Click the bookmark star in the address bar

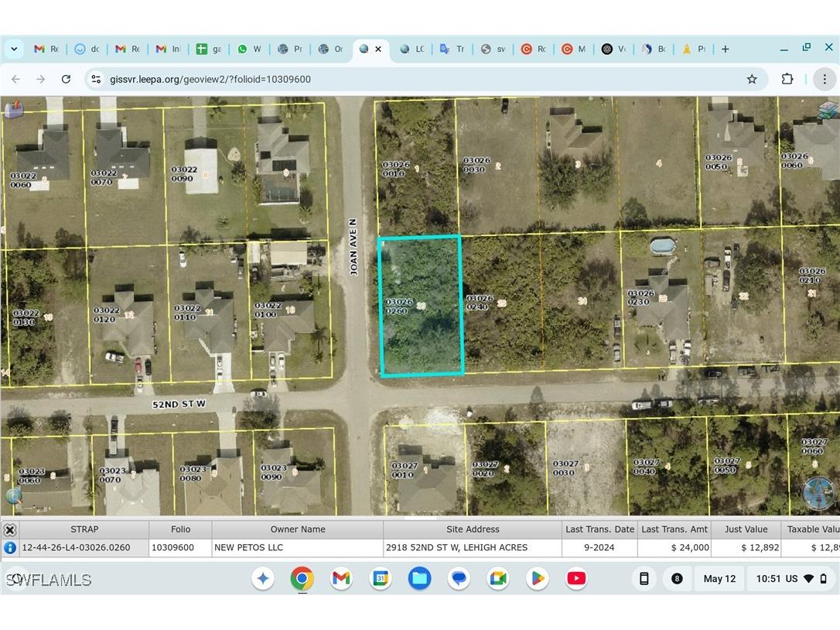(x=751, y=79)
